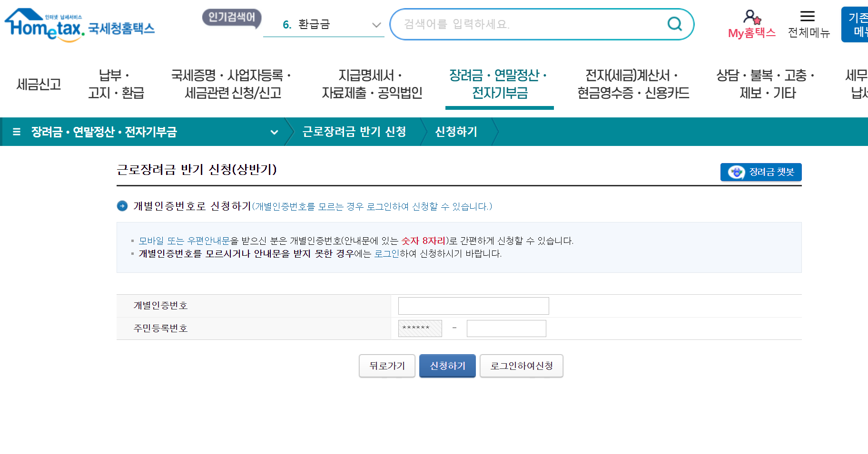
Task: Expand the 장려금·연말정산·전자기부금 breadcrumb dropdown chevron
Action: point(274,133)
